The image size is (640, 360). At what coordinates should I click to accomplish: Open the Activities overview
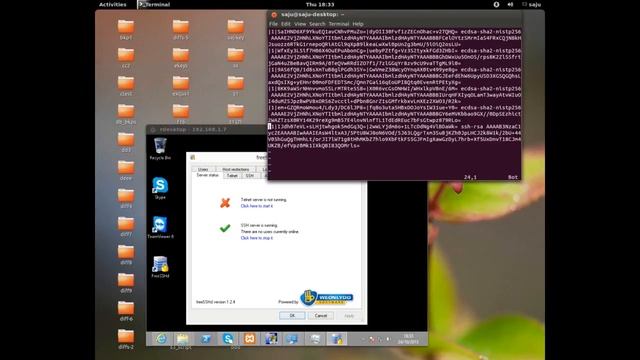click(113, 4)
